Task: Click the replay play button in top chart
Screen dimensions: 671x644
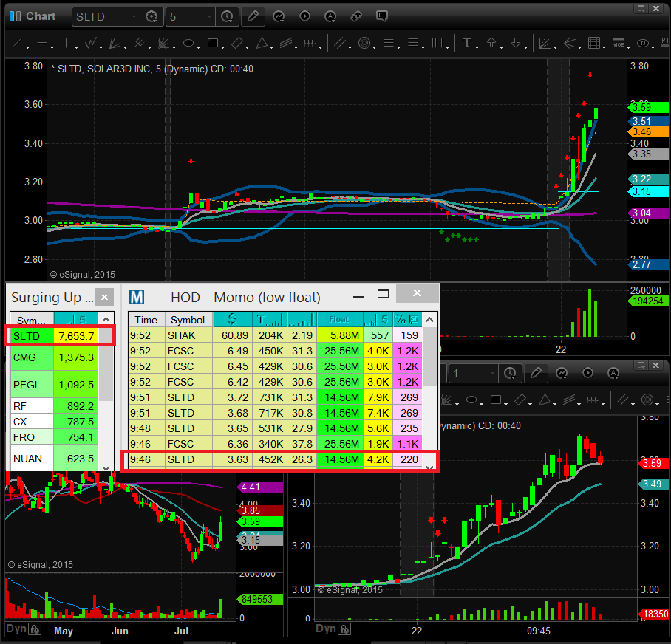Action: 304,16
